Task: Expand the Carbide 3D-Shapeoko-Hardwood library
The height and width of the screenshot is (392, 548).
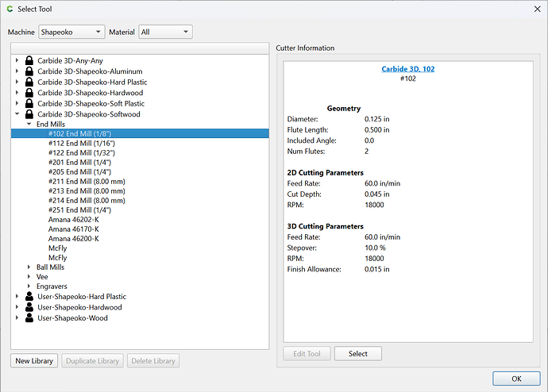Action: (17, 93)
